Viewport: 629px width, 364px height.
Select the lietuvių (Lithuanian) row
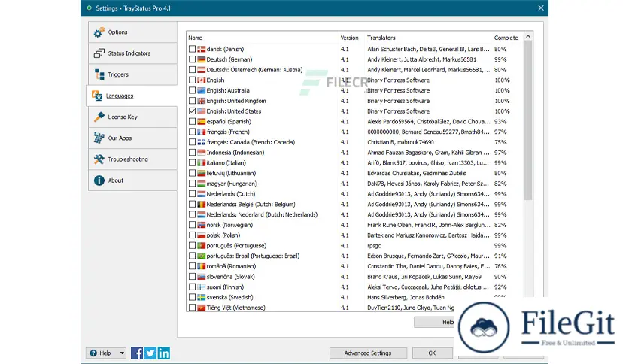[355, 173]
